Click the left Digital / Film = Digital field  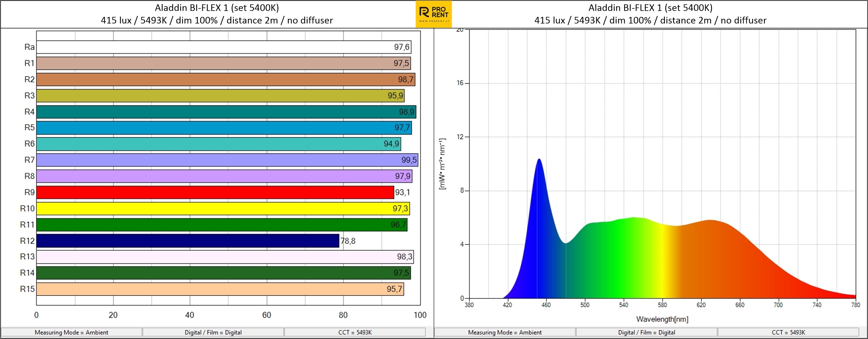tap(213, 332)
